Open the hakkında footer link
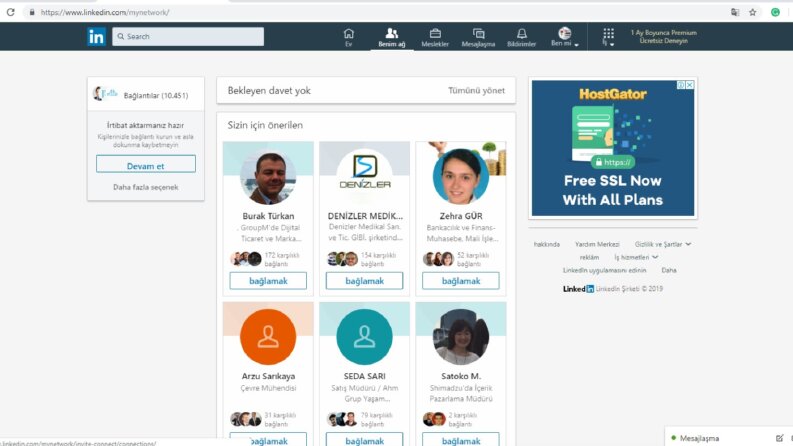 [547, 244]
